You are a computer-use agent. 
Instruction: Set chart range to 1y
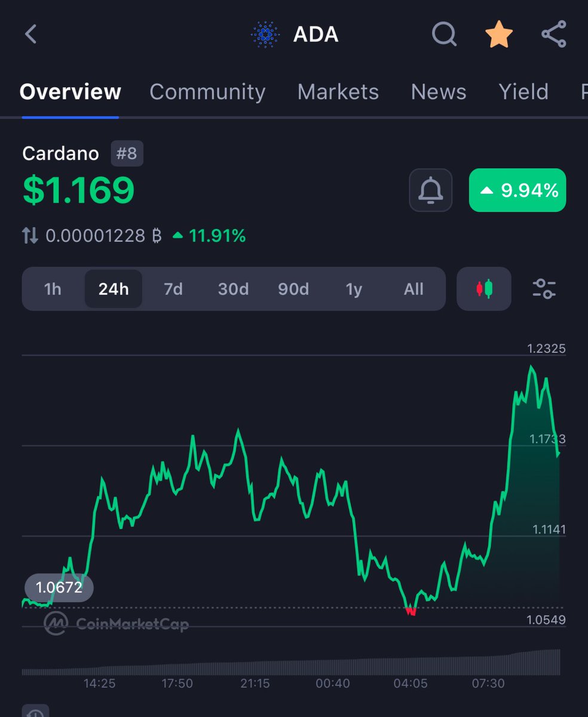click(x=354, y=289)
